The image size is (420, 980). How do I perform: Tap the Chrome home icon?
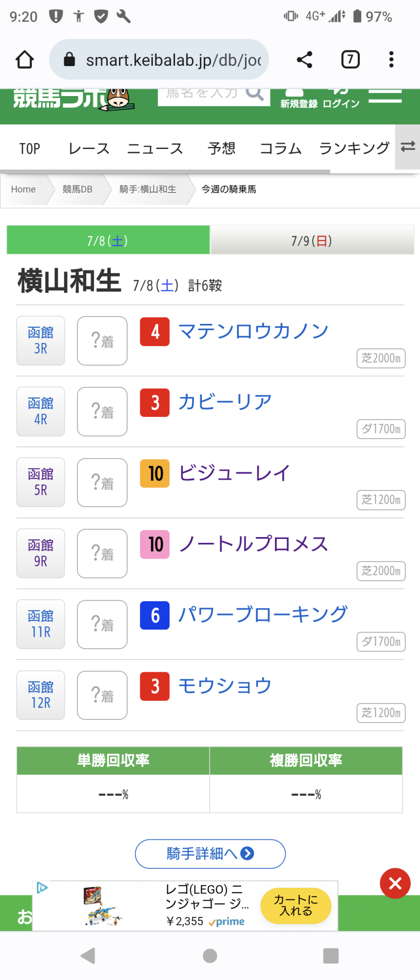[x=25, y=60]
